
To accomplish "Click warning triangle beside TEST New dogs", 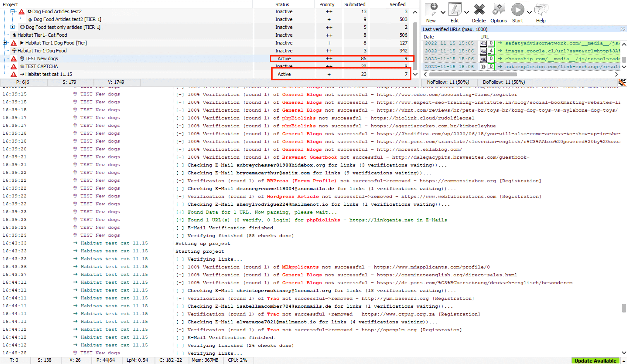I will [x=14, y=58].
